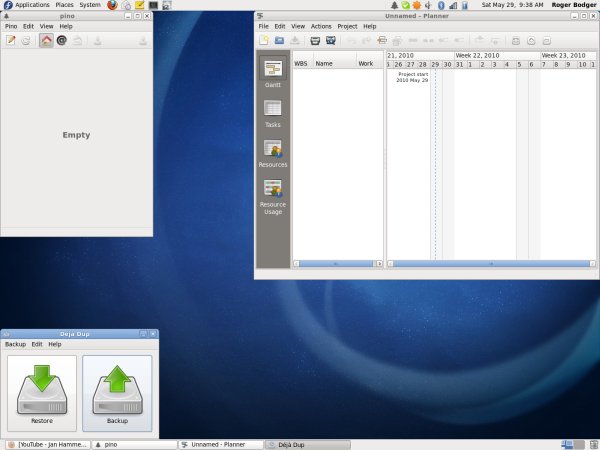Click the Print icon in Planner toolbar
The image size is (600, 450).
click(314, 40)
